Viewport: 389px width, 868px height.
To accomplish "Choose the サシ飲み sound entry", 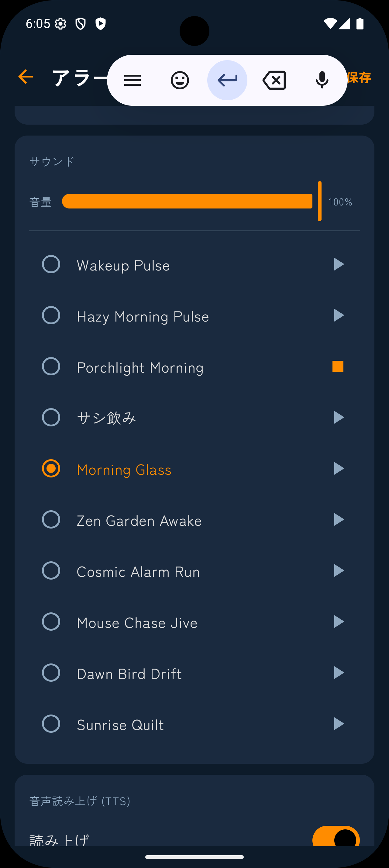I will [106, 418].
